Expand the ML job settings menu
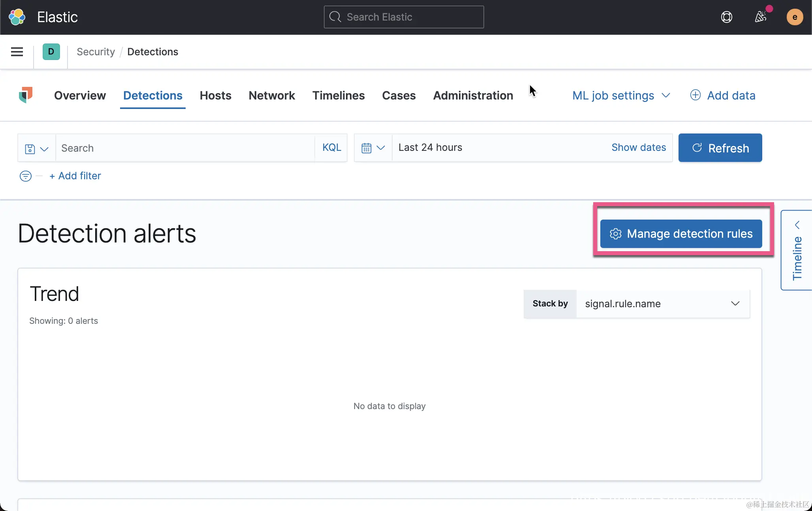The height and width of the screenshot is (511, 812). pyautogui.click(x=621, y=96)
